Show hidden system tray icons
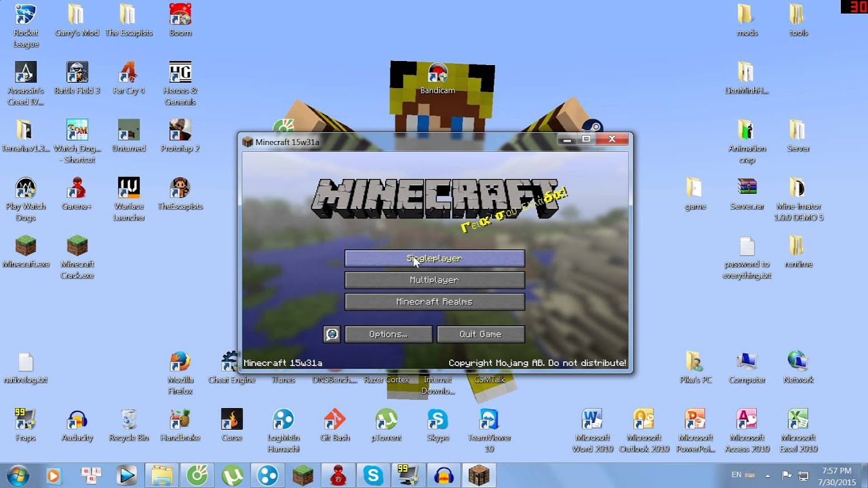The width and height of the screenshot is (868, 488). 769,475
